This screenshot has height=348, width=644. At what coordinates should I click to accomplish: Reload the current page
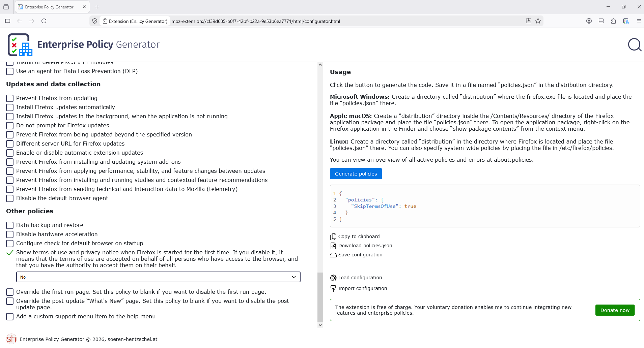pyautogui.click(x=44, y=21)
